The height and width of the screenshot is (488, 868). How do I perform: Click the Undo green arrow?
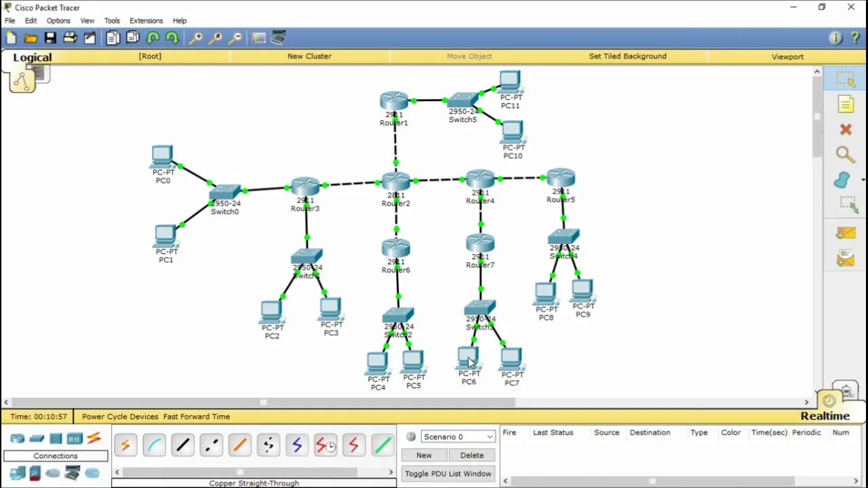point(153,38)
